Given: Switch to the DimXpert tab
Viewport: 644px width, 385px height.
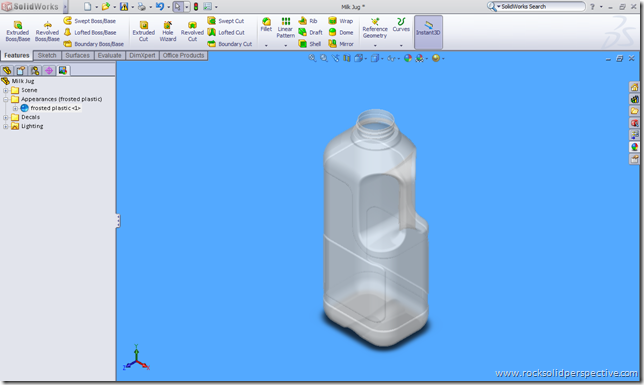Looking at the screenshot, I should [x=142, y=55].
